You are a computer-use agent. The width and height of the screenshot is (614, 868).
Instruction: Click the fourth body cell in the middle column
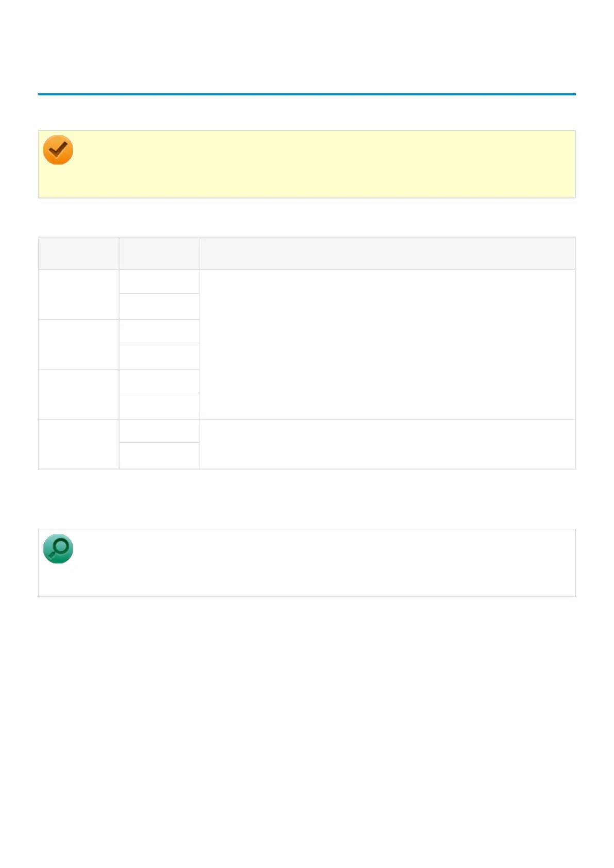click(159, 356)
